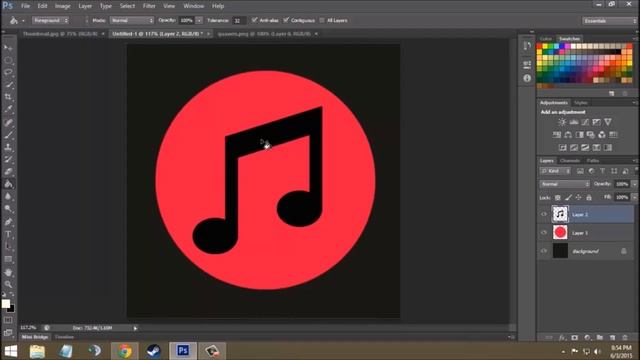Hide Layer 2 with eye icon
The image size is (640, 360).
tap(544, 214)
